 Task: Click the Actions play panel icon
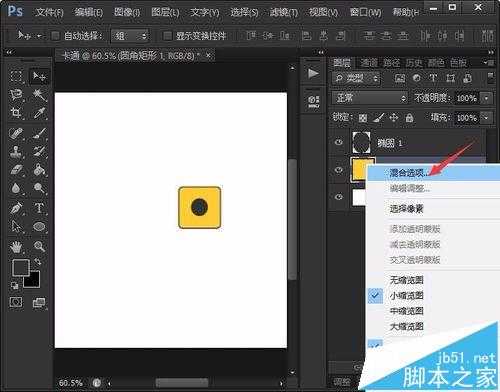[x=313, y=73]
